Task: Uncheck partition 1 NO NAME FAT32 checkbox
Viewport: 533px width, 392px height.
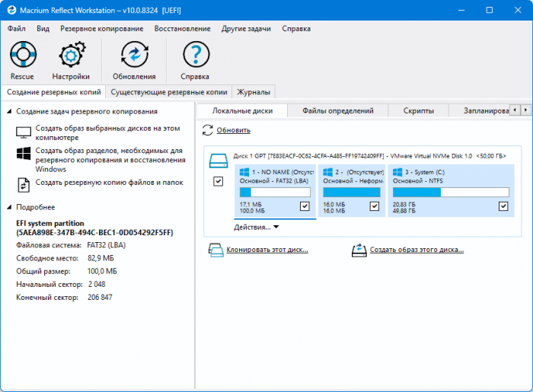Action: click(305, 206)
